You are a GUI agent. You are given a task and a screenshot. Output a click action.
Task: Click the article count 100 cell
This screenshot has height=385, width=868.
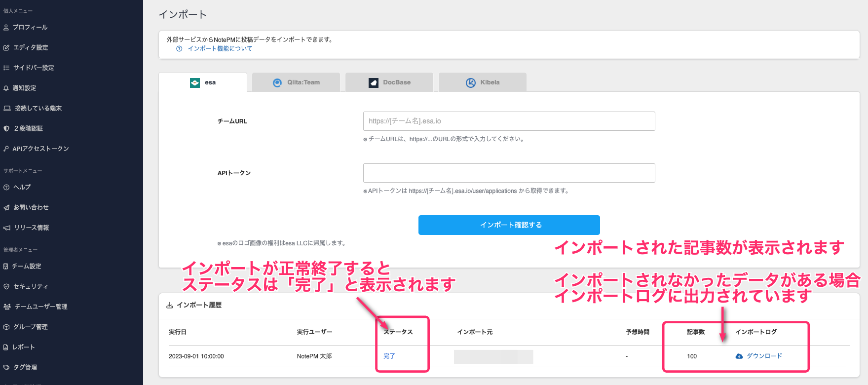pos(692,356)
